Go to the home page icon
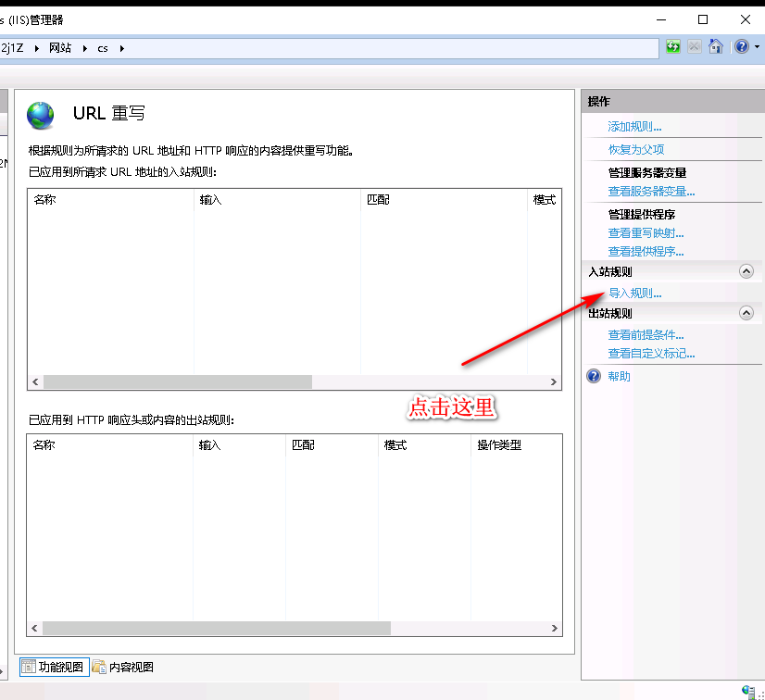The width and height of the screenshot is (765, 700). (716, 47)
